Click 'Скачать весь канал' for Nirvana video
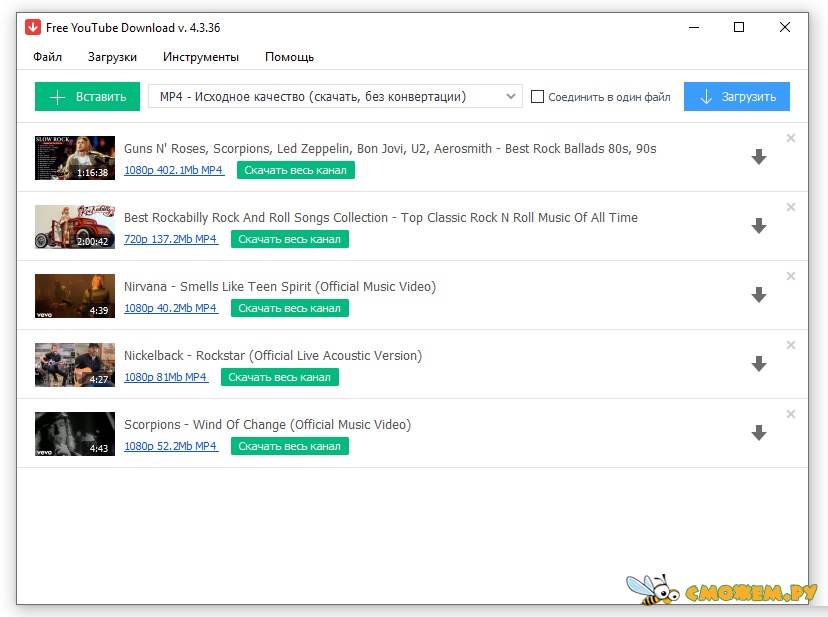828x617 pixels. (x=289, y=308)
